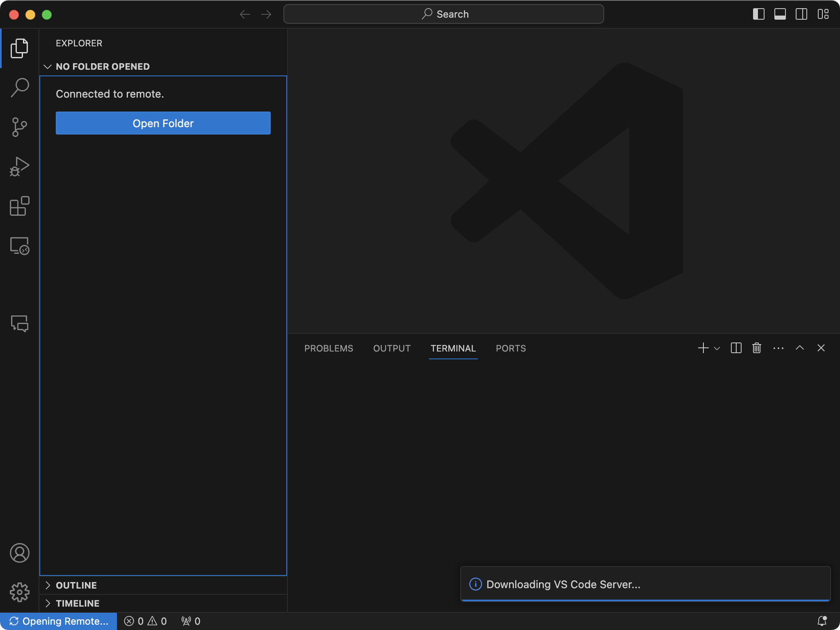This screenshot has width=840, height=630.
Task: Toggle the primary side bar
Action: point(759,14)
